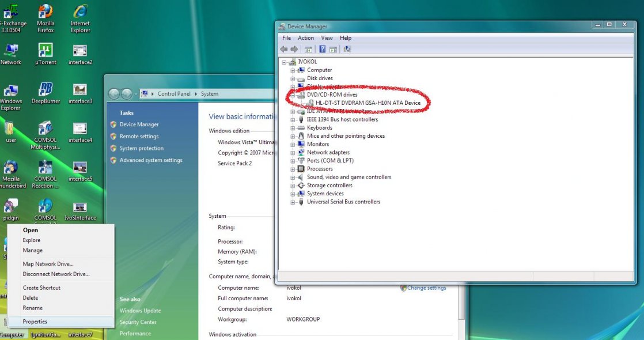This screenshot has width=644, height=340.
Task: Launch DeepBurner from the desktop
Action: (45, 90)
